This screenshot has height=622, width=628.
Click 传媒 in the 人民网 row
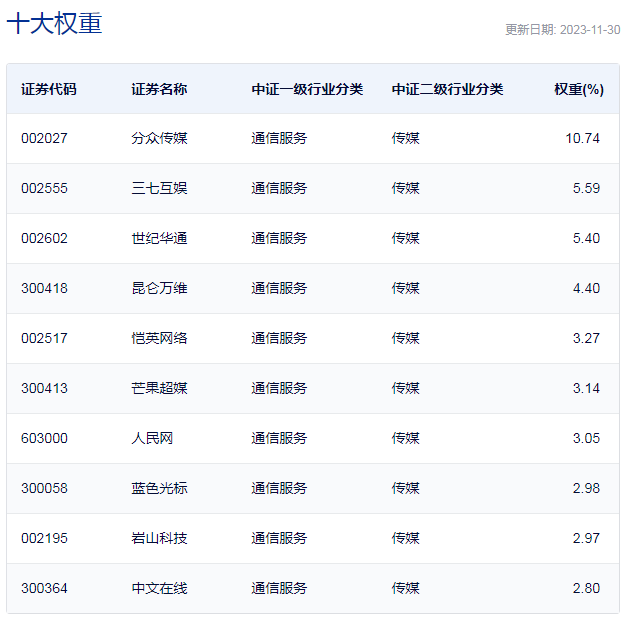(x=405, y=438)
